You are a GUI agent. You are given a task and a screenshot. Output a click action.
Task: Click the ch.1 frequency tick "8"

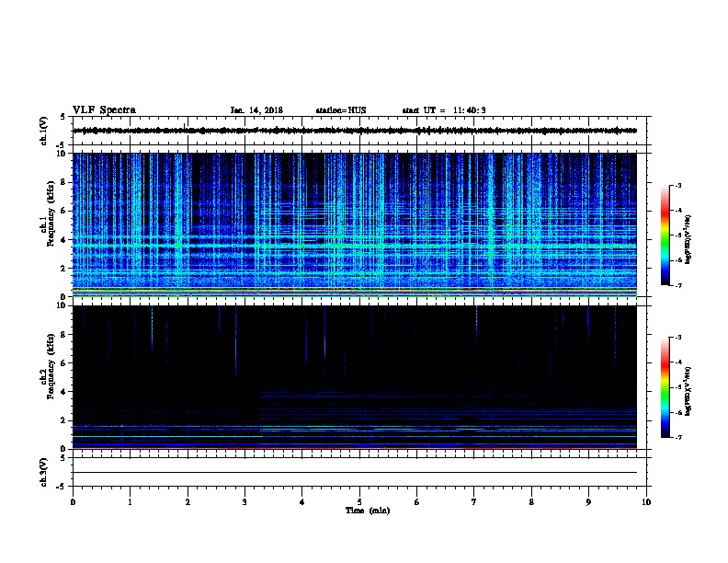pyautogui.click(x=64, y=182)
